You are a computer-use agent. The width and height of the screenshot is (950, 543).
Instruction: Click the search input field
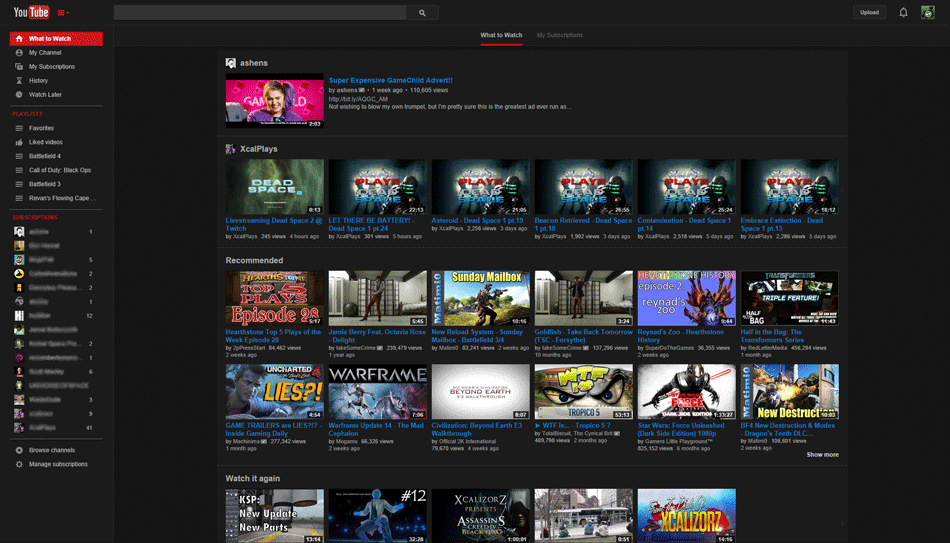[x=260, y=13]
